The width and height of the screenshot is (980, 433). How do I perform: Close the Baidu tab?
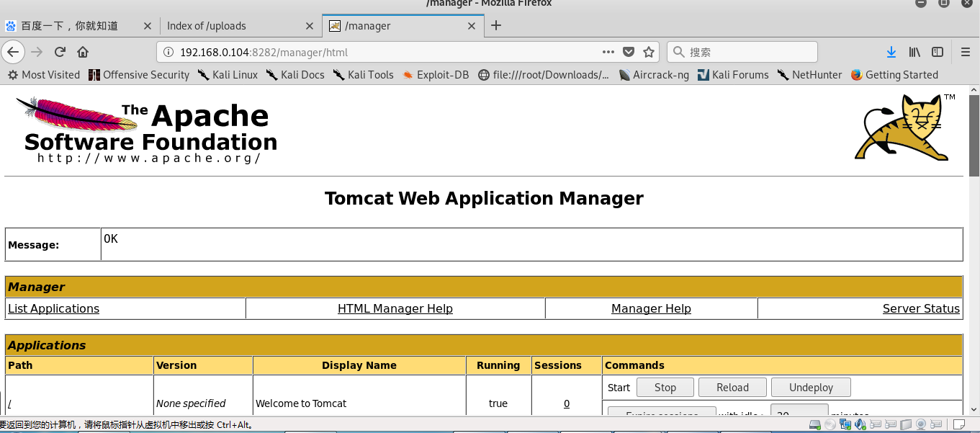pyautogui.click(x=148, y=26)
